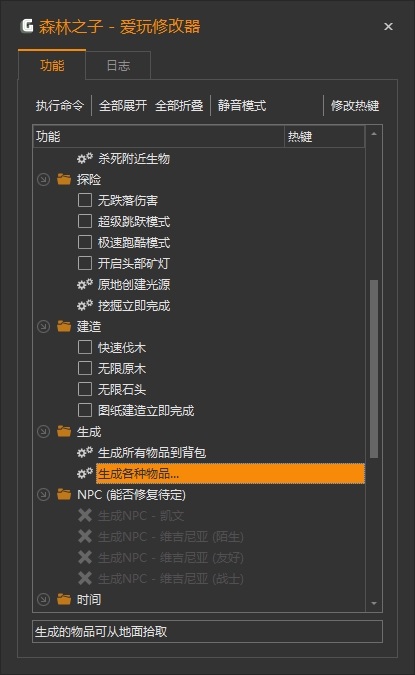This screenshot has height=675, width=415.
Task: Collapse the 探险 category arrow
Action: point(43,180)
